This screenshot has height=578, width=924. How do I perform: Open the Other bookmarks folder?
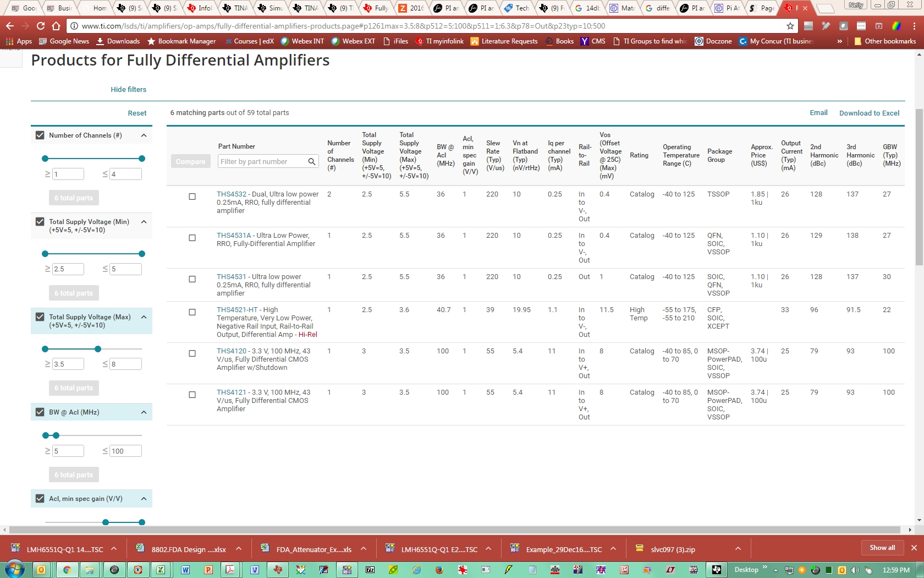(885, 41)
